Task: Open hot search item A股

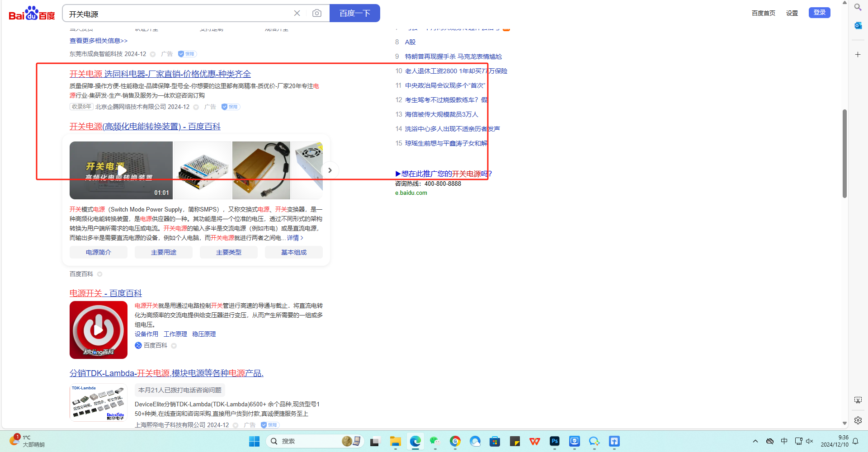Action: coord(410,42)
